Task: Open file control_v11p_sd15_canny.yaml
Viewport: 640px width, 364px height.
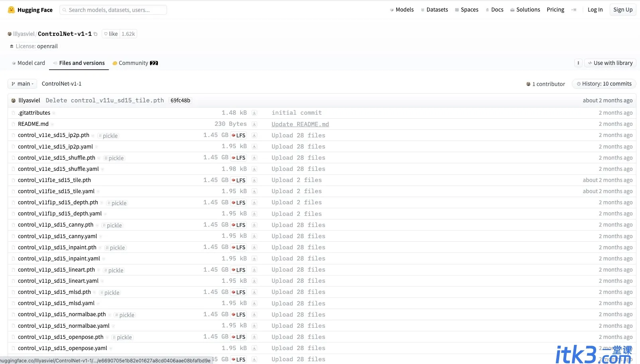Action: [57, 236]
